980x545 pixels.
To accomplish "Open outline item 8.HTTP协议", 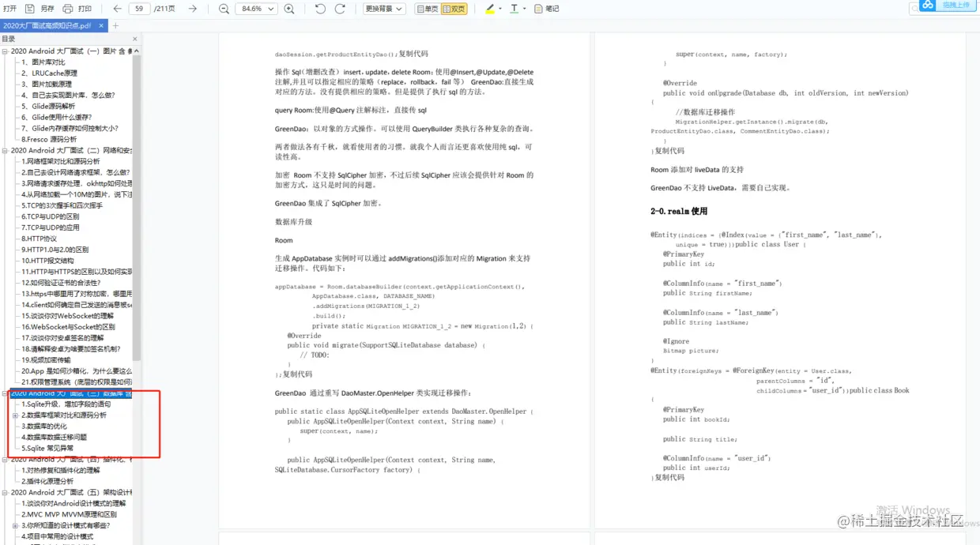I will tap(39, 239).
